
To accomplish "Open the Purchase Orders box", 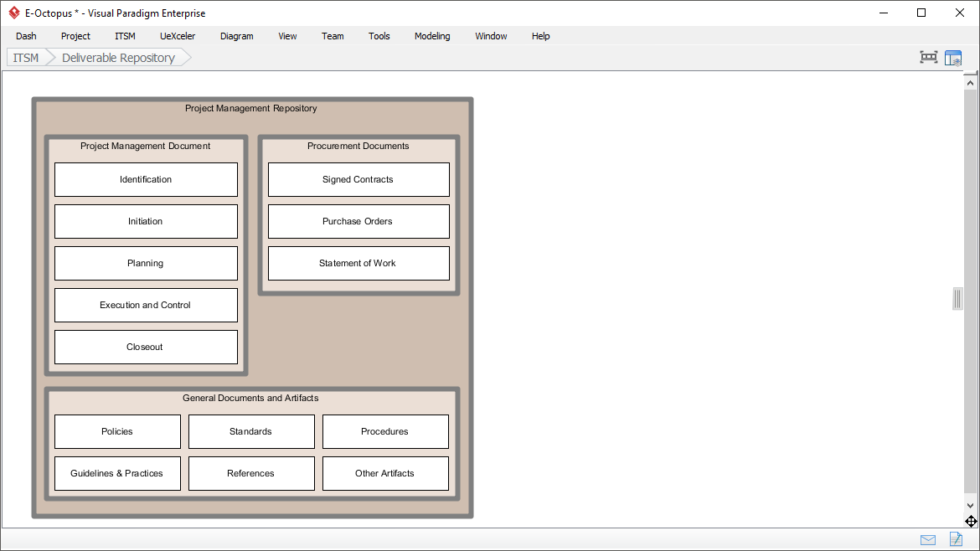I will pyautogui.click(x=358, y=221).
